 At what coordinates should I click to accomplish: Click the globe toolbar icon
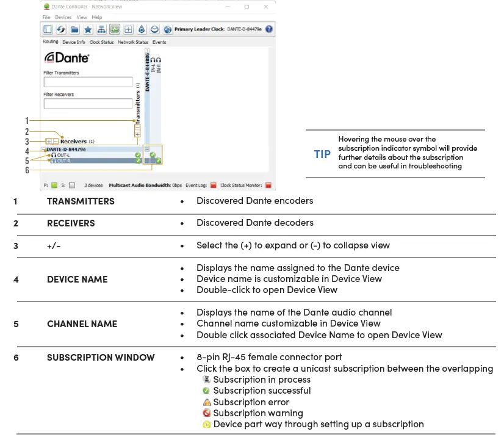[167, 29]
